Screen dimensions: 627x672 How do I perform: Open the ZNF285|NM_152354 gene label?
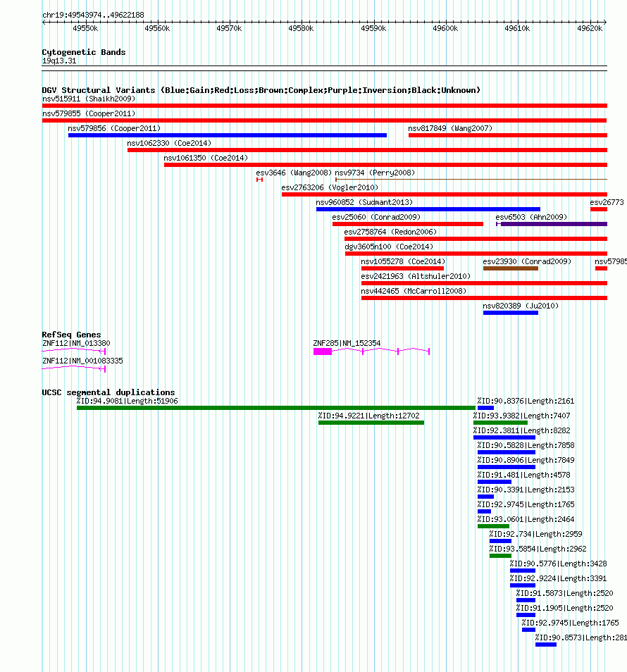point(347,343)
